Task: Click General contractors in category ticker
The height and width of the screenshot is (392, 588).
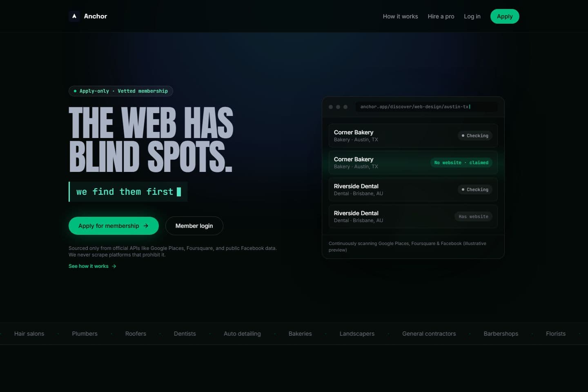Action: pyautogui.click(x=429, y=334)
